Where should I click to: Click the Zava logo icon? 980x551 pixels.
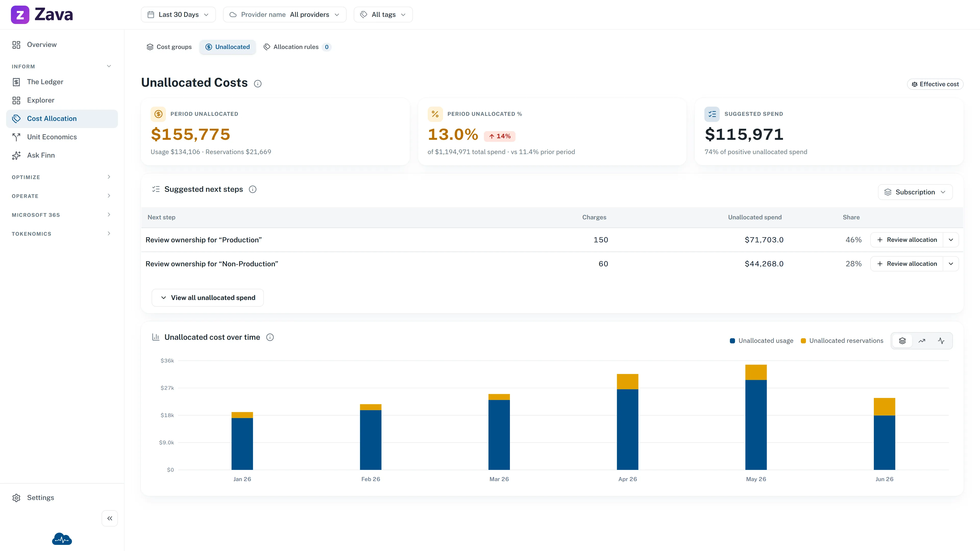click(20, 15)
